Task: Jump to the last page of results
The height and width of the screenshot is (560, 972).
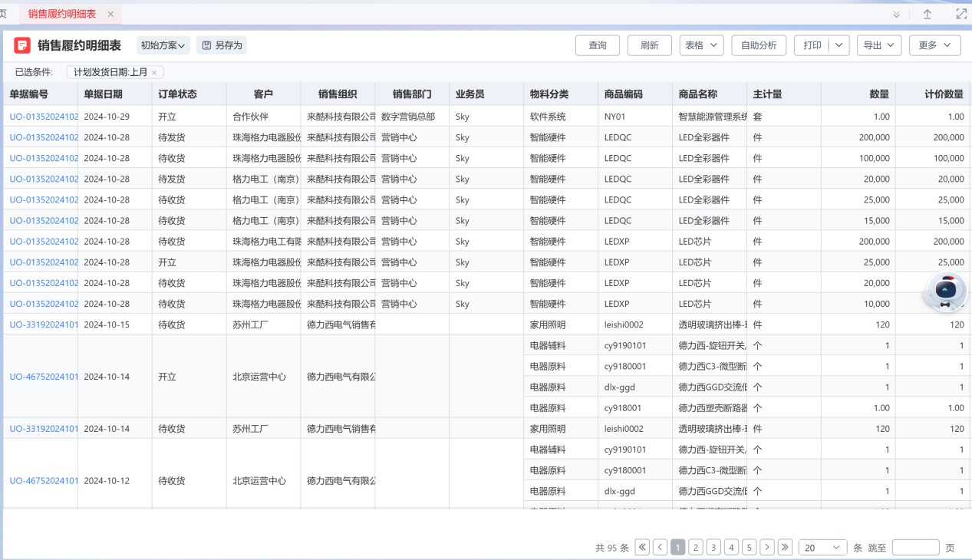Action: coord(785,547)
